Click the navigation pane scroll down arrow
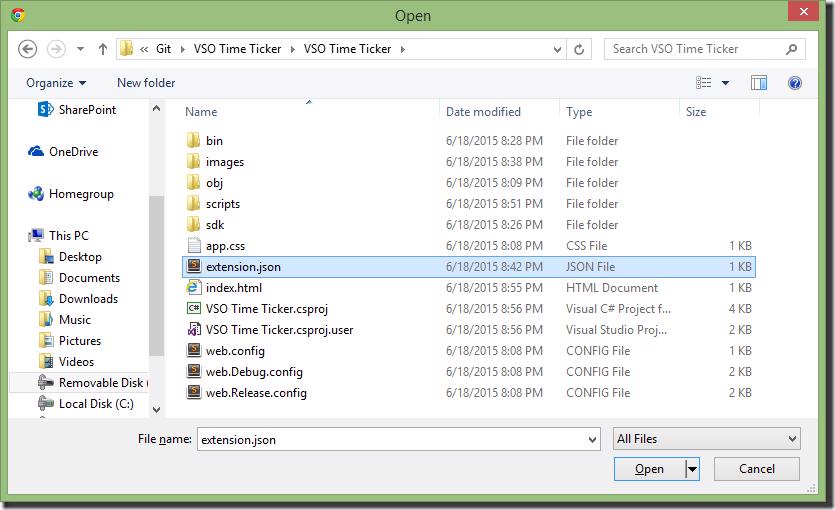The width and height of the screenshot is (835, 510). coord(157,409)
